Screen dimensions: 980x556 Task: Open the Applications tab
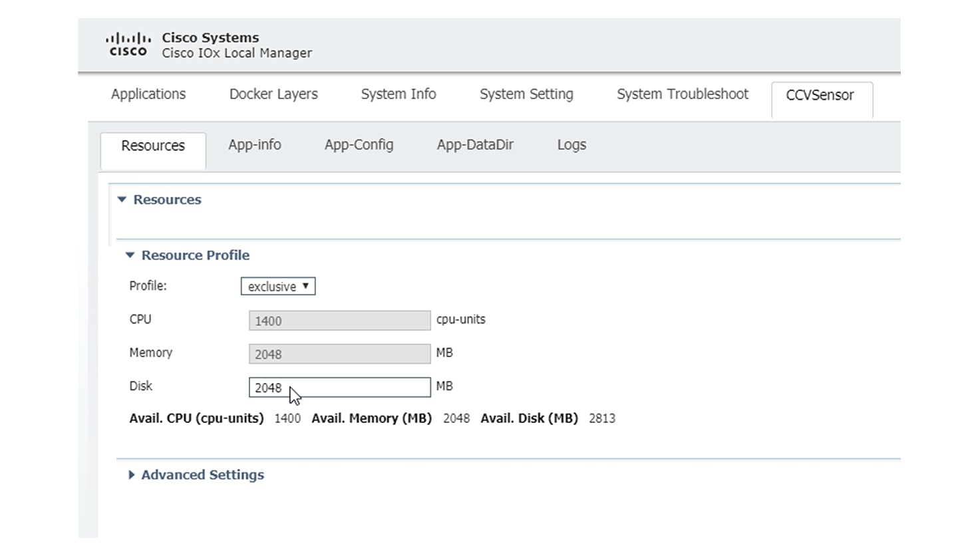[148, 94]
